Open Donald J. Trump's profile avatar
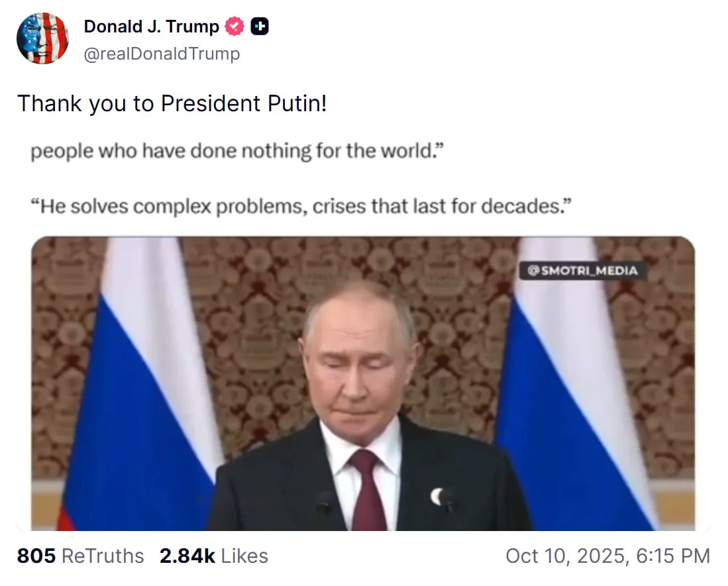 pos(42,38)
